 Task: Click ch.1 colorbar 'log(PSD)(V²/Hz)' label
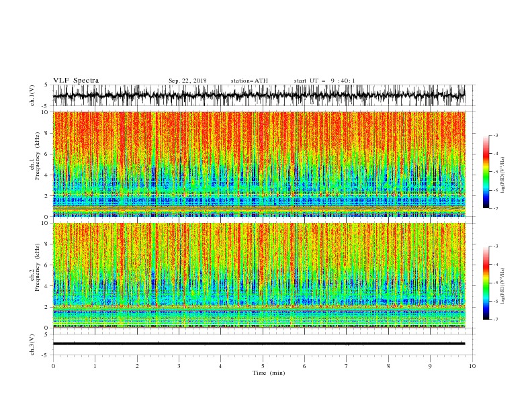tap(503, 175)
